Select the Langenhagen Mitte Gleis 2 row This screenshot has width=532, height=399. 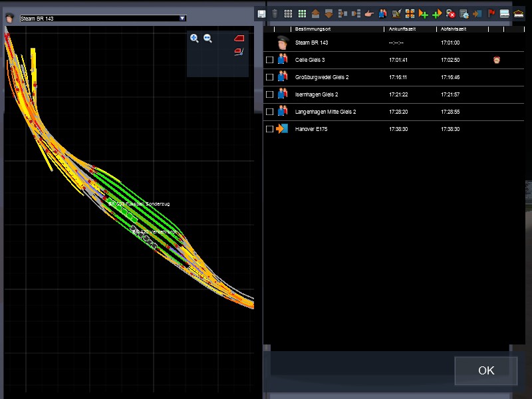(325, 112)
